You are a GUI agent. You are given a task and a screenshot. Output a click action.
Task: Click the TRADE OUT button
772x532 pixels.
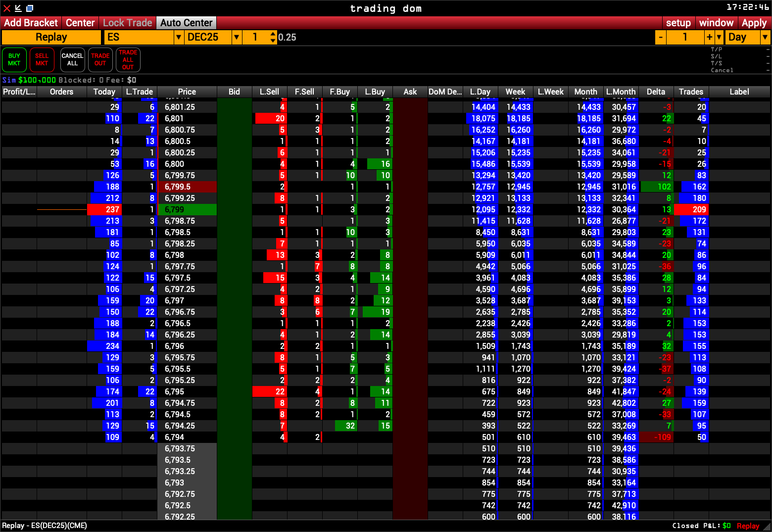coord(100,60)
